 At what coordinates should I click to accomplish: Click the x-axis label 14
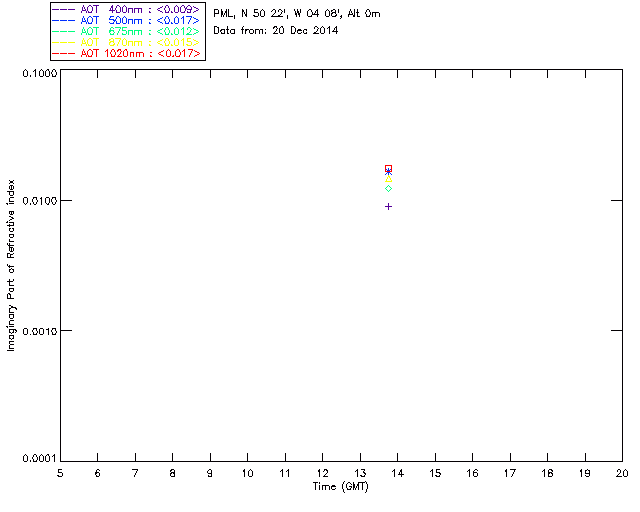tap(398, 473)
